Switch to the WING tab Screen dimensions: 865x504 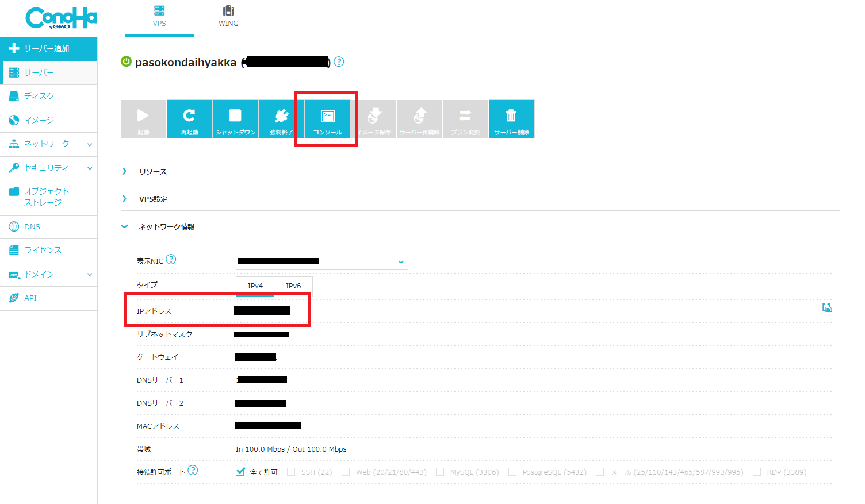pos(228,16)
